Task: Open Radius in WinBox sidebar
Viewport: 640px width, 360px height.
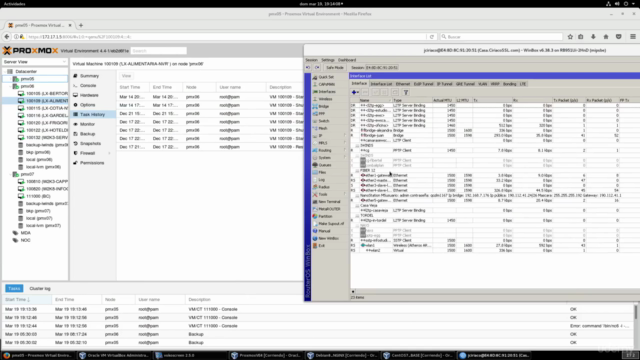Action: [x=324, y=187]
